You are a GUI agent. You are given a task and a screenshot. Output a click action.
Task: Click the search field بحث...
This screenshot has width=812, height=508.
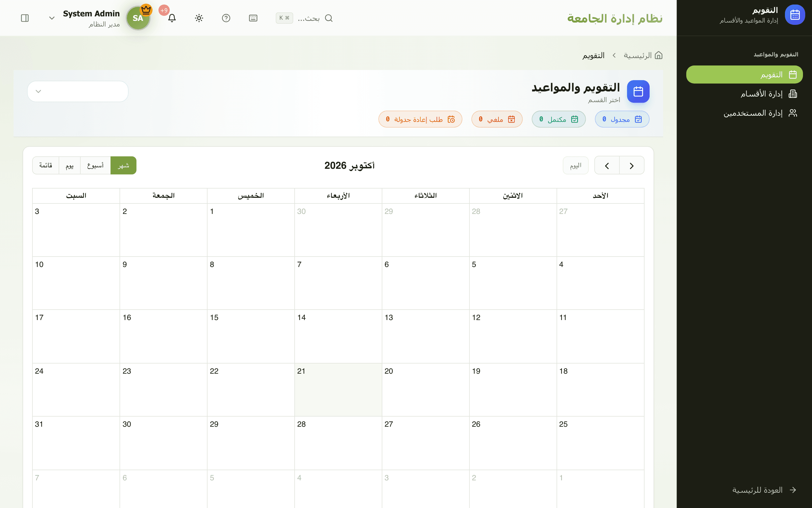click(304, 18)
